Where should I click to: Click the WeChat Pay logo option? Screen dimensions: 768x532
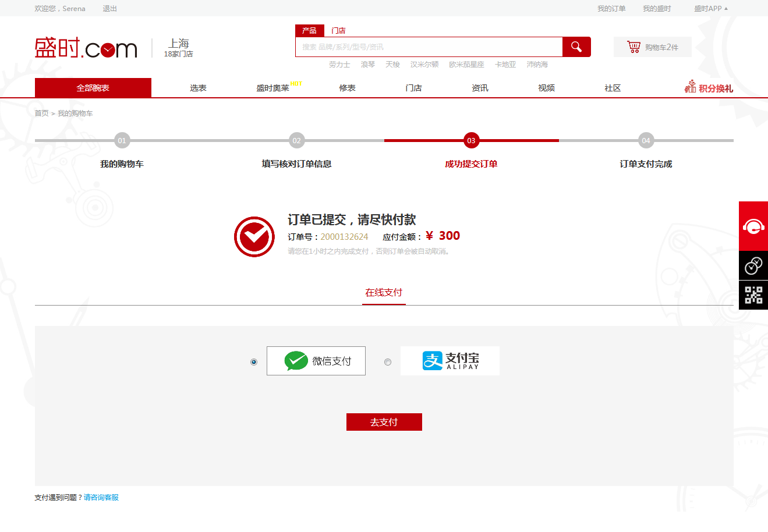(x=316, y=361)
